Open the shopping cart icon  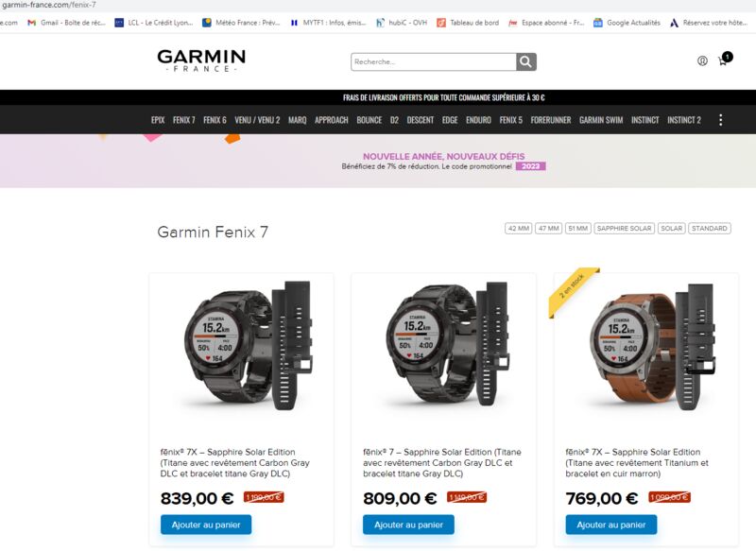point(725,60)
